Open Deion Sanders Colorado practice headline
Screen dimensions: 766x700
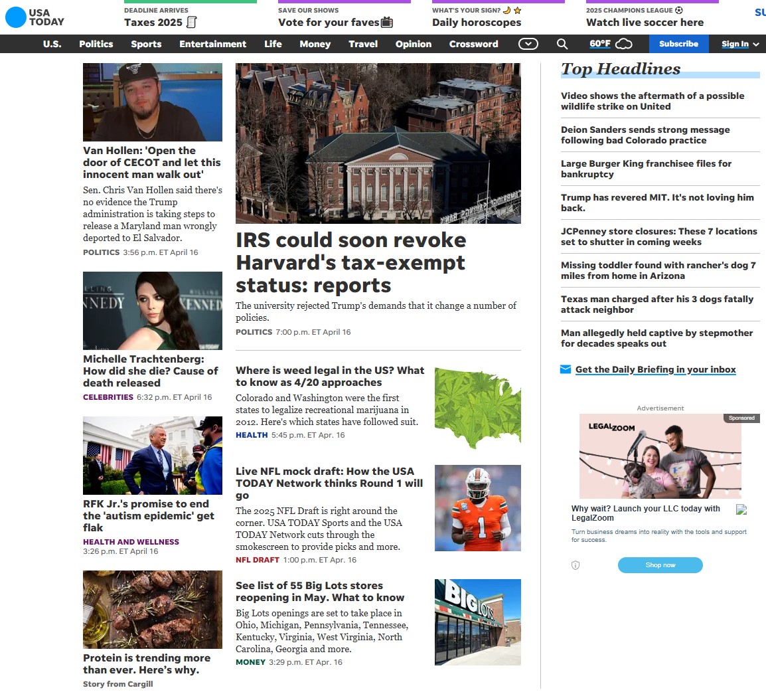[x=645, y=135]
